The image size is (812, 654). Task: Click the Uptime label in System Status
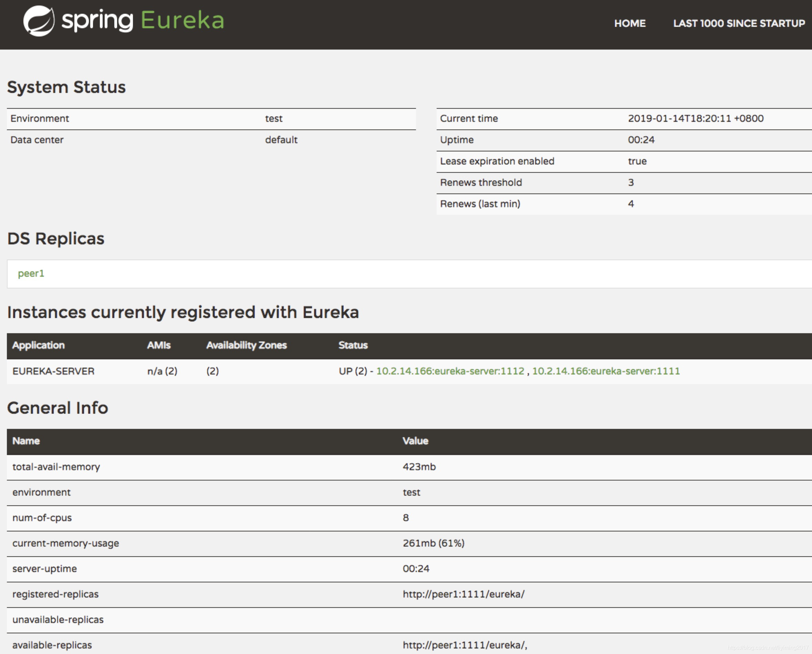457,140
